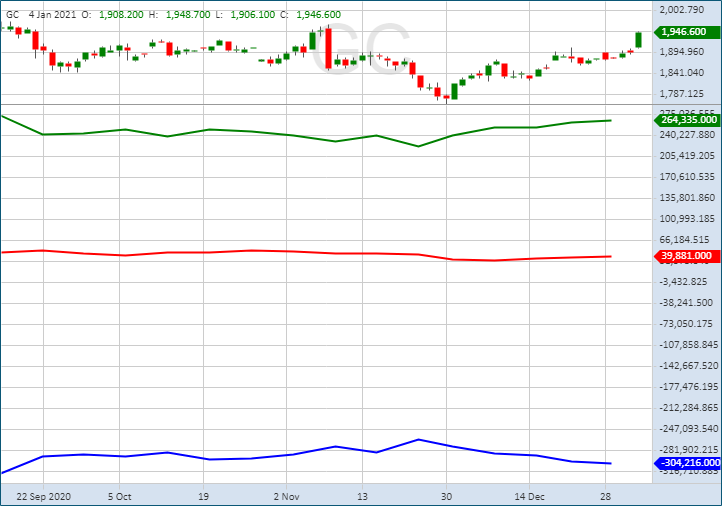
Task: Click the 205,419.205 axis label
Action: [x=687, y=156]
